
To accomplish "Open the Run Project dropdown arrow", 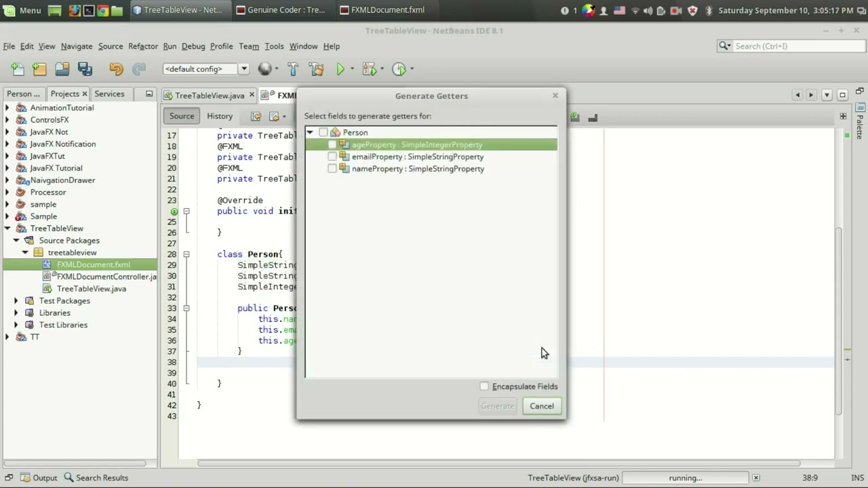I will [352, 69].
